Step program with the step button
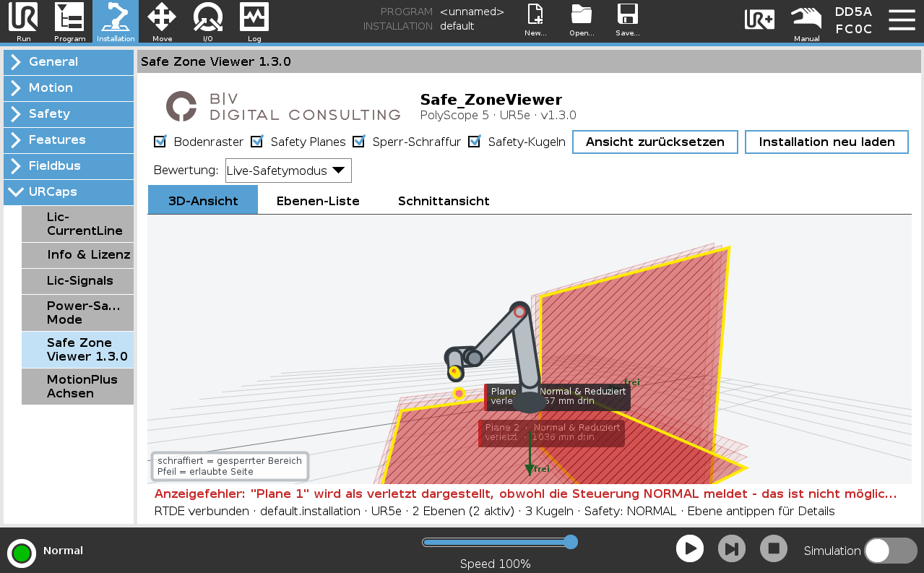924x573 pixels. point(732,548)
